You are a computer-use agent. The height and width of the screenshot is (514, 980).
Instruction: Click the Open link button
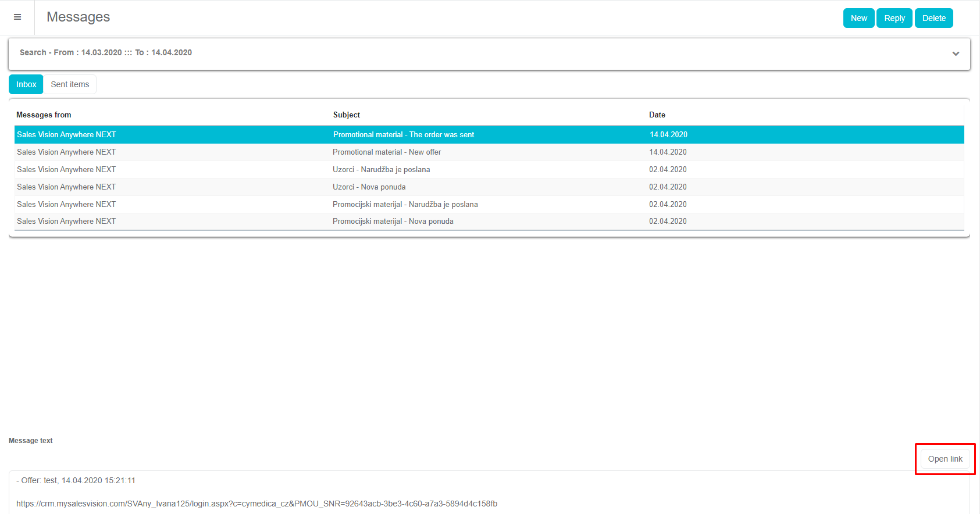945,459
